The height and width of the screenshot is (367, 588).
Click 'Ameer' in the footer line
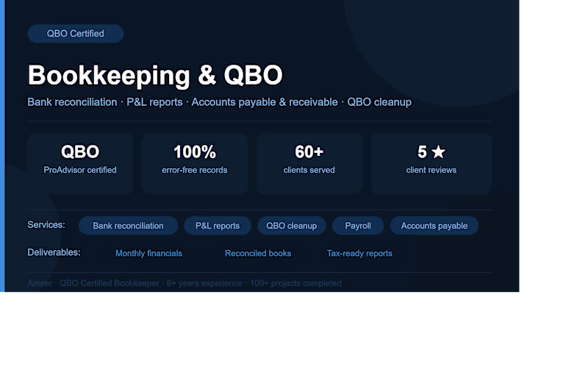point(40,283)
